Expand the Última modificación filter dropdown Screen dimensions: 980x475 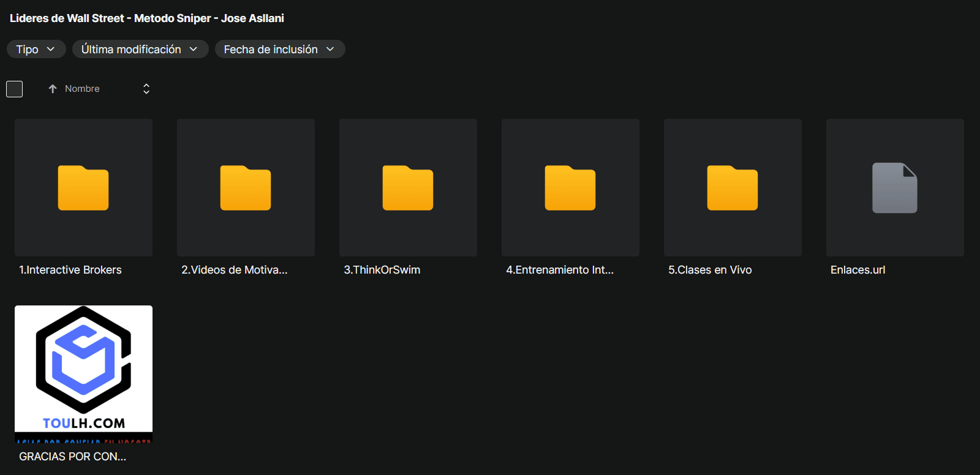point(140,49)
